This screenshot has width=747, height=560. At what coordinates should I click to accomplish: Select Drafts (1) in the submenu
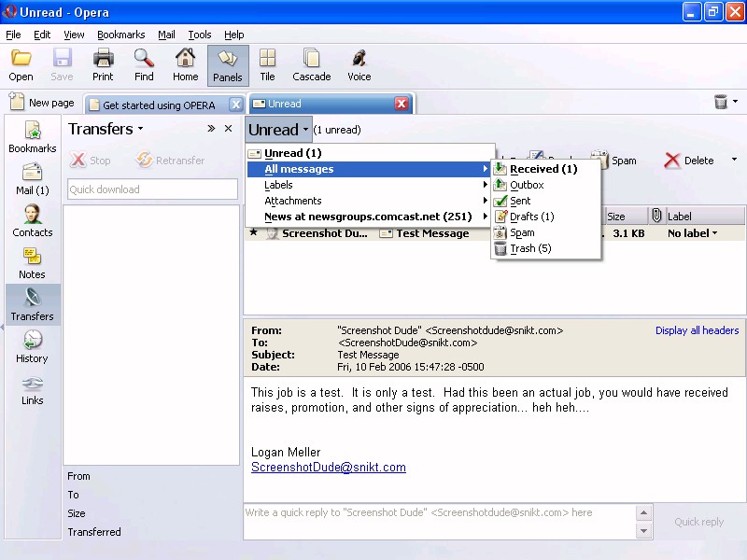tap(531, 217)
